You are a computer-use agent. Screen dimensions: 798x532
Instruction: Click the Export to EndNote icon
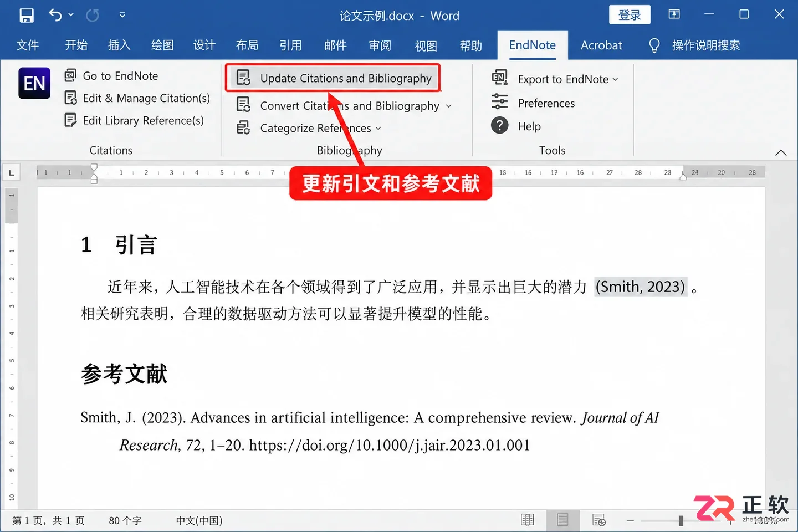coord(500,78)
